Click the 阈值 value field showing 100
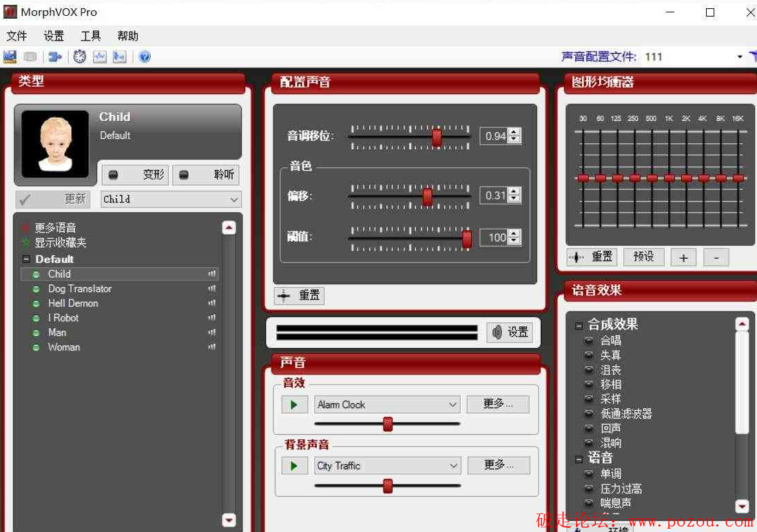 coord(495,237)
